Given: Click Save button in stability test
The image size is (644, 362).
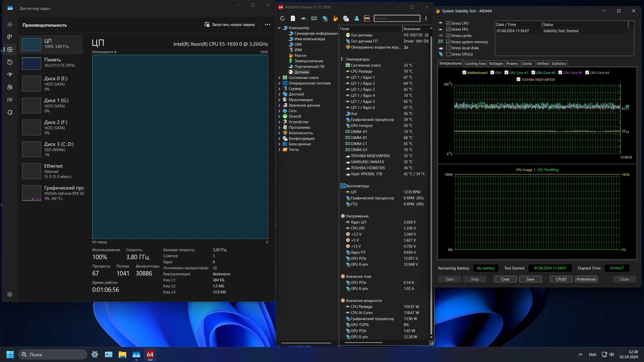Looking at the screenshot, I should [530, 279].
